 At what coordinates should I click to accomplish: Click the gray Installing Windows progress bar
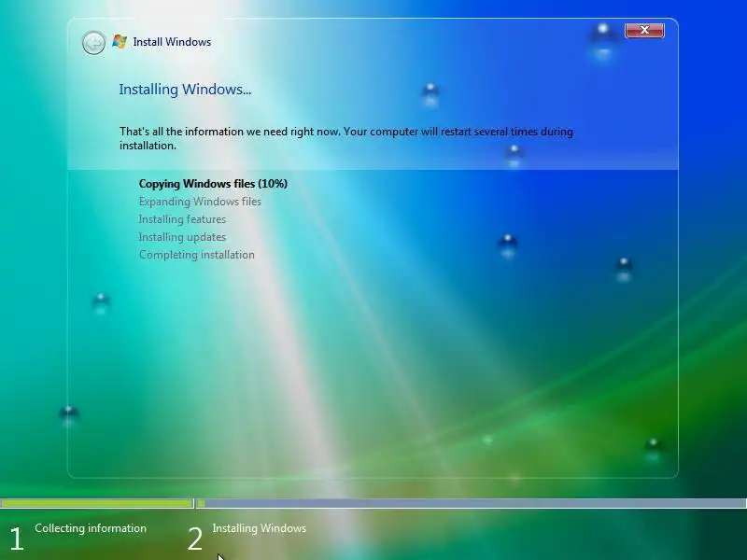point(472,503)
